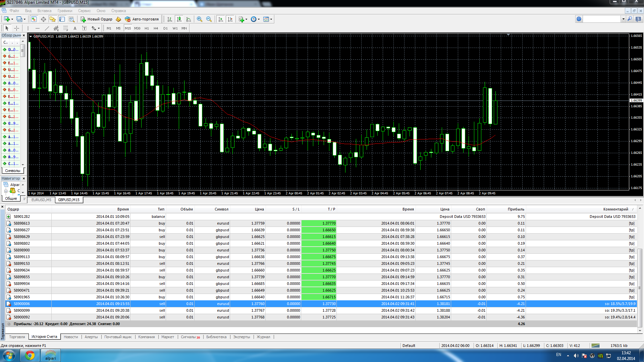This screenshot has width=644, height=362.
Task: Select the H4 timeframe button
Action: pyautogui.click(x=156, y=28)
